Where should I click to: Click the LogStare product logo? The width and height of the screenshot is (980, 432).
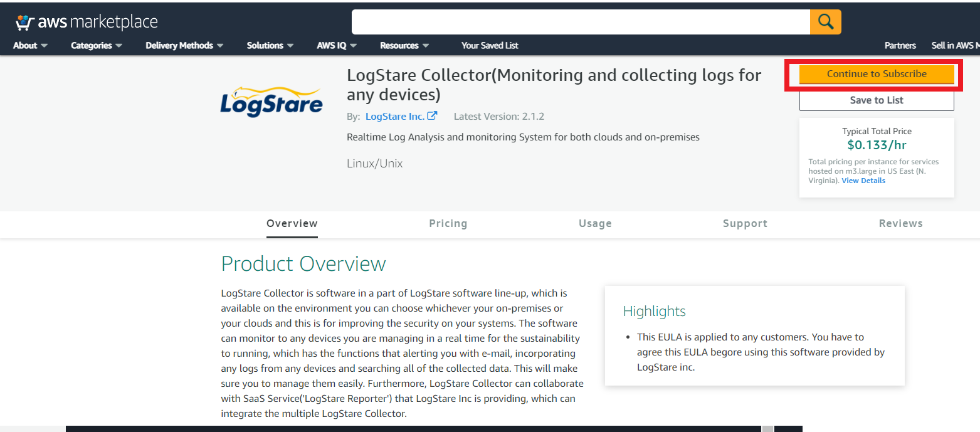point(271,102)
